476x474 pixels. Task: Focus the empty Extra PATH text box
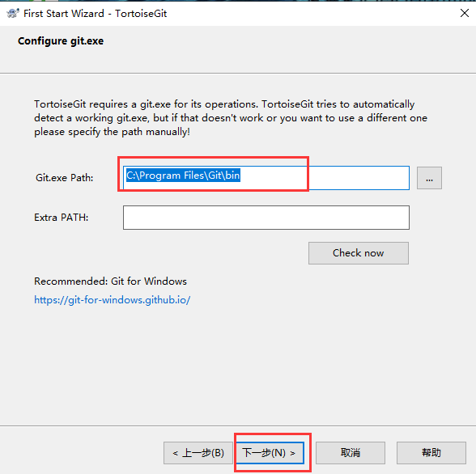(x=266, y=218)
